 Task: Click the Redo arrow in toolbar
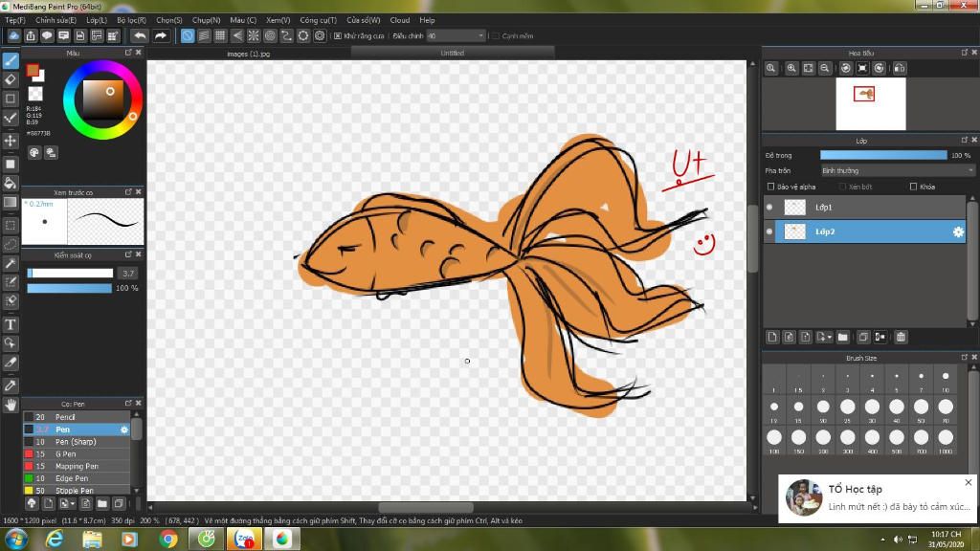pyautogui.click(x=161, y=35)
